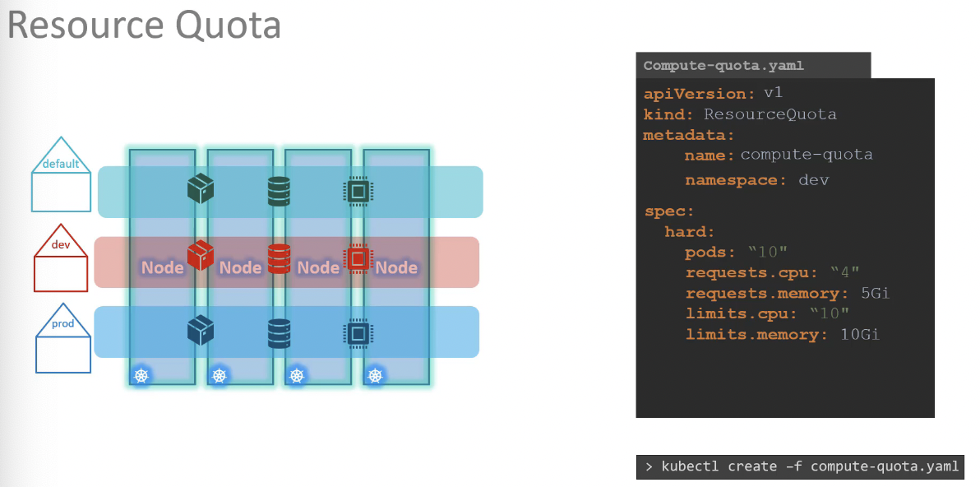This screenshot has height=487, width=980.
Task: Select the database icon in prod row
Action: click(279, 333)
